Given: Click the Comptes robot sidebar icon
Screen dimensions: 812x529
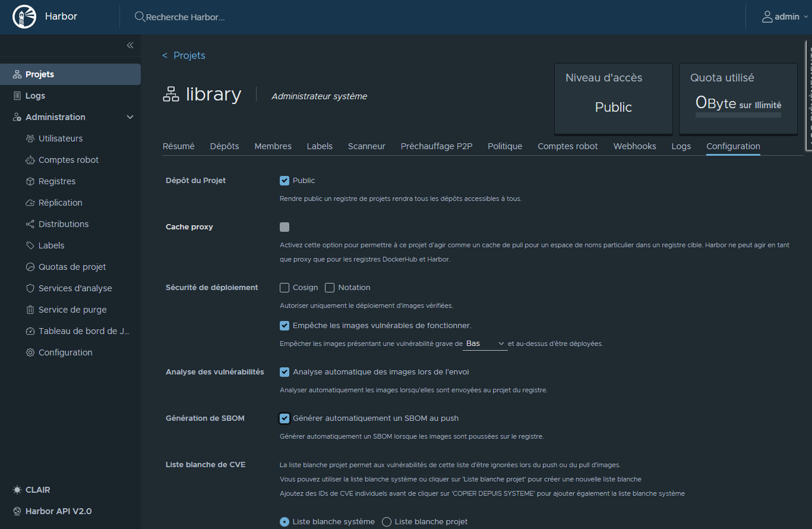Looking at the screenshot, I should [30, 160].
